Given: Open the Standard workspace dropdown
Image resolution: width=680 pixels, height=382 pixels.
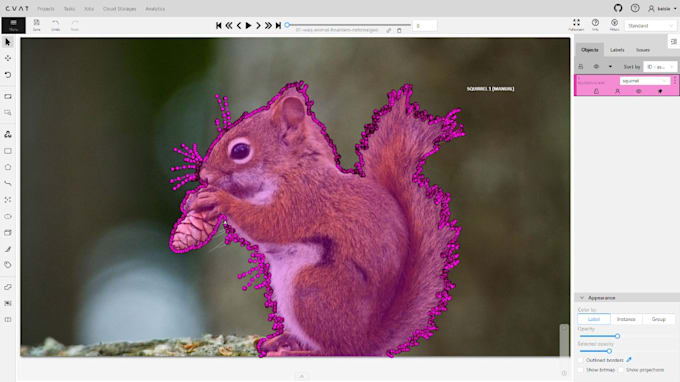Looking at the screenshot, I should pyautogui.click(x=650, y=26).
